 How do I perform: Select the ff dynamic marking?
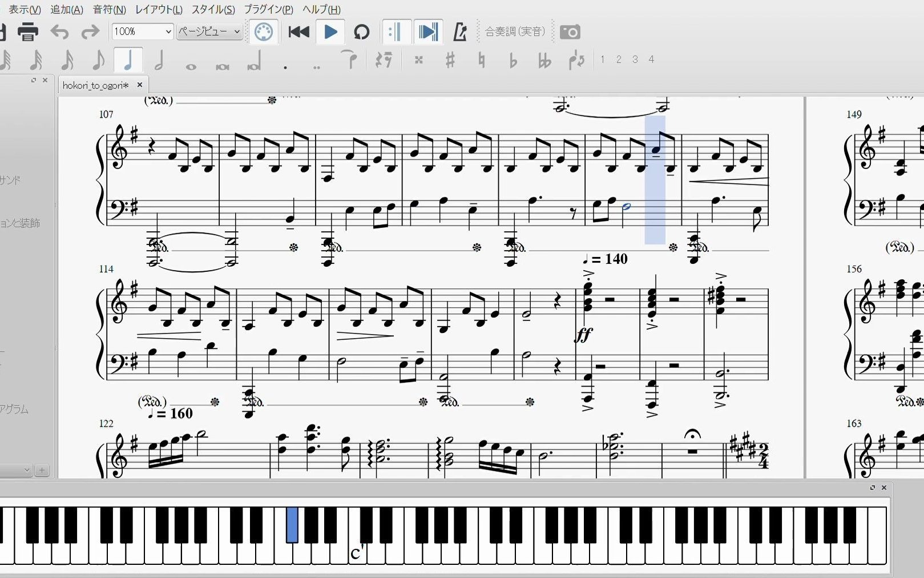click(583, 334)
